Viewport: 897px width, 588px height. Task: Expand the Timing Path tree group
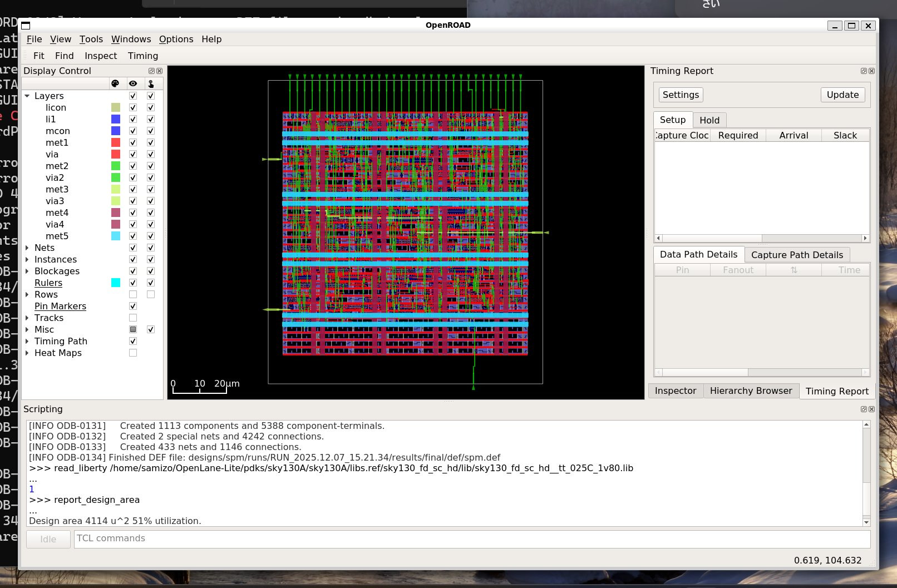(27, 342)
